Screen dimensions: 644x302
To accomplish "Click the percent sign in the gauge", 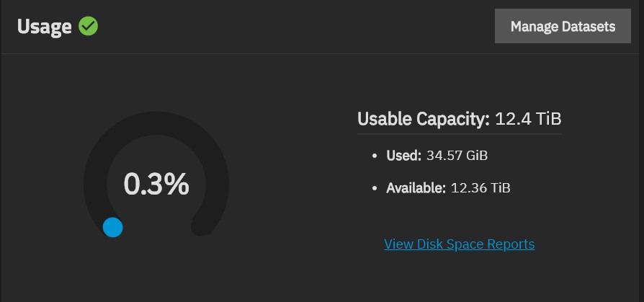I will point(177,184).
